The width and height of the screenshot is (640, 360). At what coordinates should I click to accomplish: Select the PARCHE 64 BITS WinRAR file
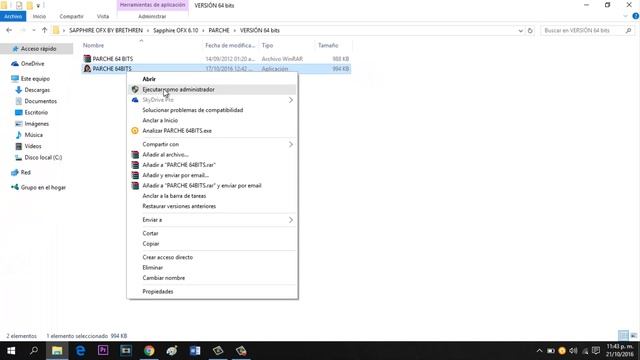point(113,59)
